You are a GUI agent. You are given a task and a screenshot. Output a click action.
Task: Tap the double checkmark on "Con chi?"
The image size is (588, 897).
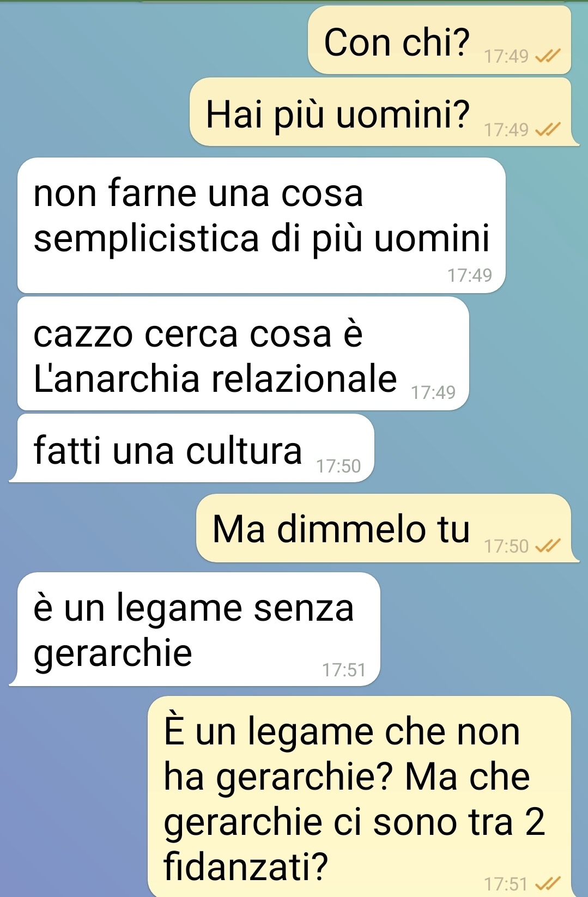[x=548, y=56]
